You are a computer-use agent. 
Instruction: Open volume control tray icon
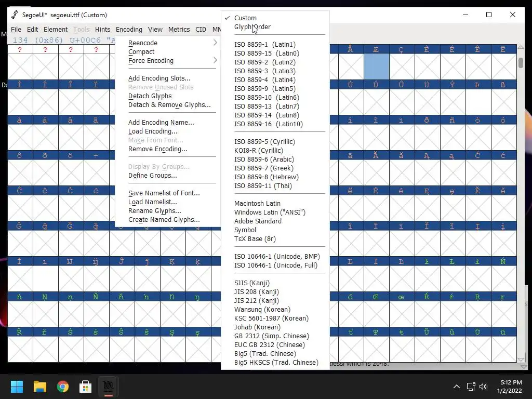tap(483, 387)
